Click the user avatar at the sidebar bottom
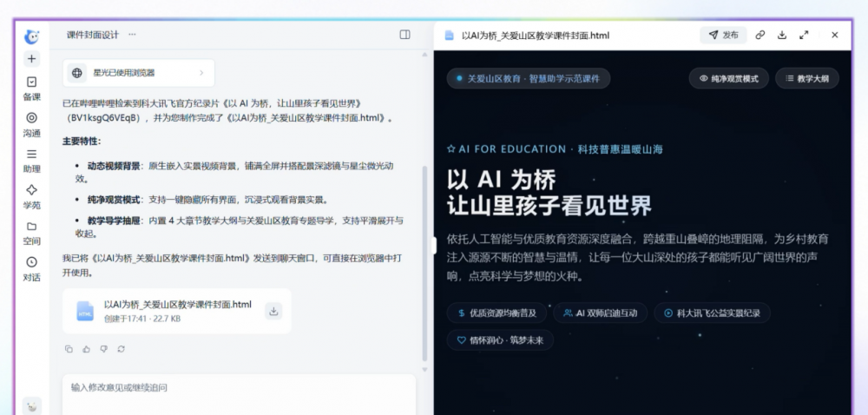This screenshot has height=415, width=868. 32,406
